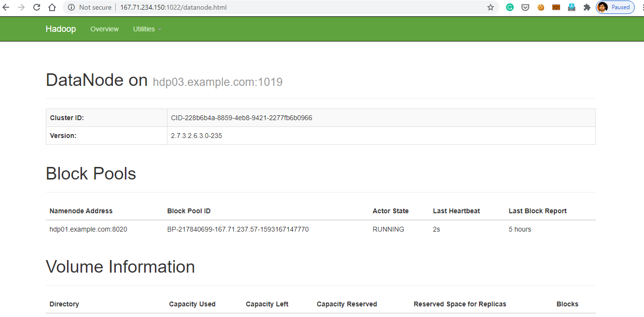This screenshot has width=644, height=317.
Task: Reload the datanode page
Action: click(x=37, y=7)
